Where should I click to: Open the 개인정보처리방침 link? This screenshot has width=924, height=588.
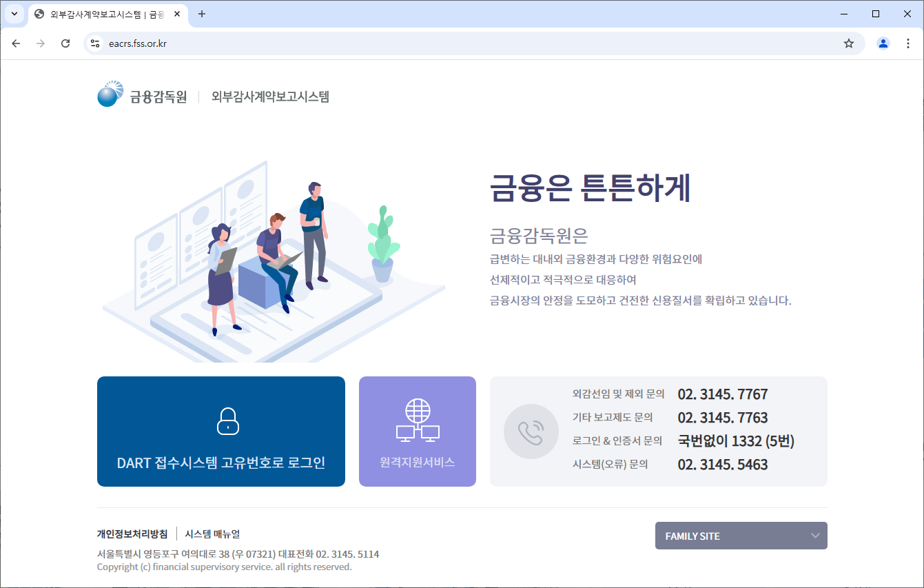(132, 534)
